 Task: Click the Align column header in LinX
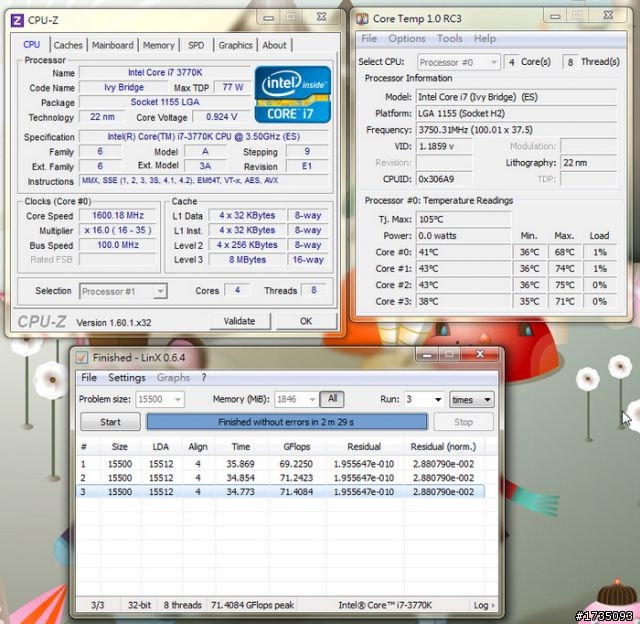[198, 447]
